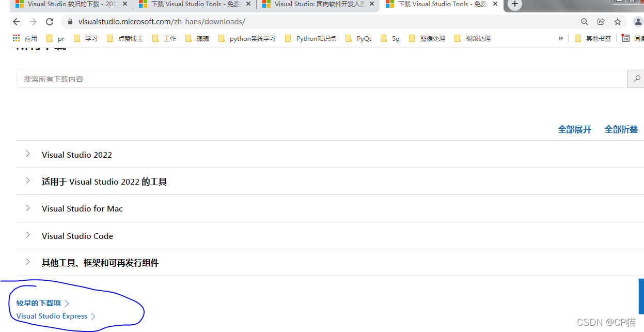
Task: Expand the Visual Studio for Mac section
Action: (330, 208)
